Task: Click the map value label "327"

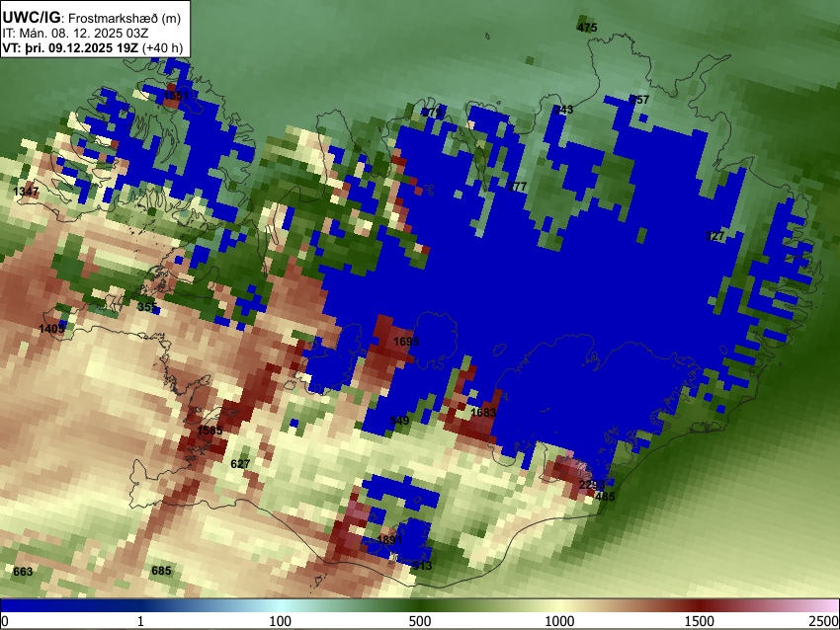Action: [714, 236]
